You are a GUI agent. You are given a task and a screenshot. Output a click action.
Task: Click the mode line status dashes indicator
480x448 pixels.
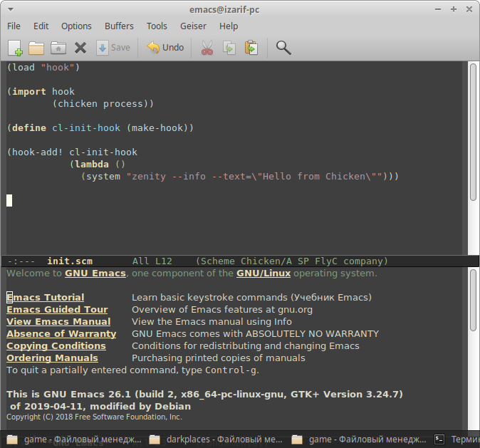click(21, 261)
